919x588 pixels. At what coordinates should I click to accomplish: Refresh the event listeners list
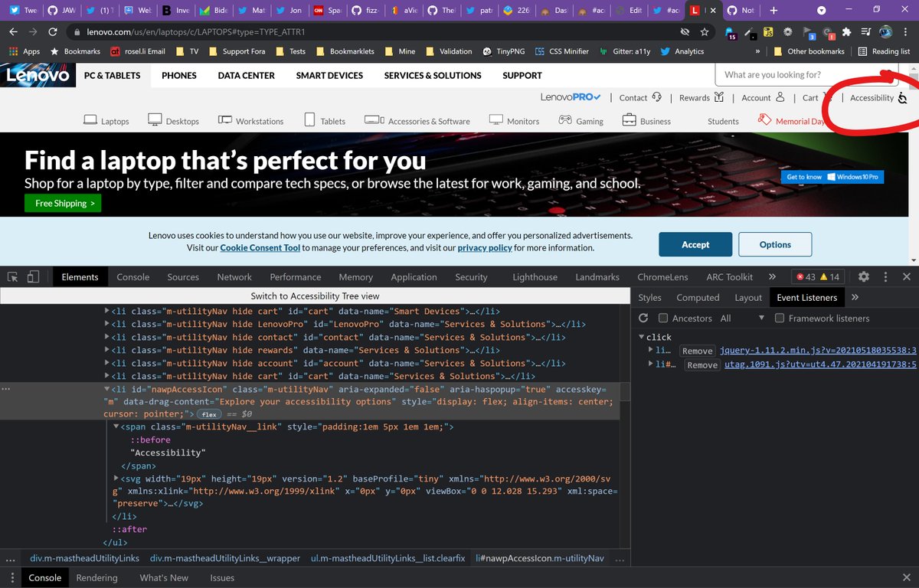pos(643,318)
